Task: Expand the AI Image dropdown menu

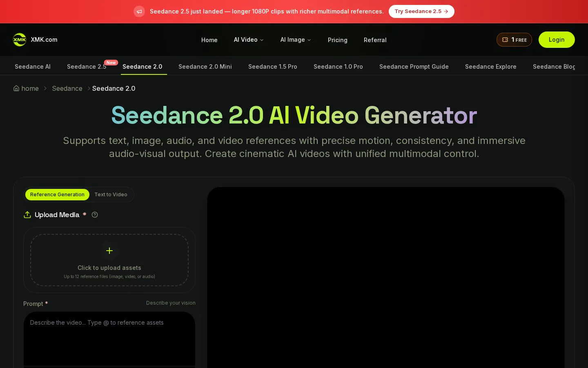Action: [296, 40]
